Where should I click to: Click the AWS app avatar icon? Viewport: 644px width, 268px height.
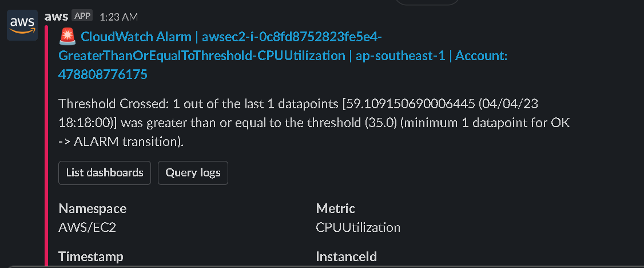pyautogui.click(x=22, y=25)
